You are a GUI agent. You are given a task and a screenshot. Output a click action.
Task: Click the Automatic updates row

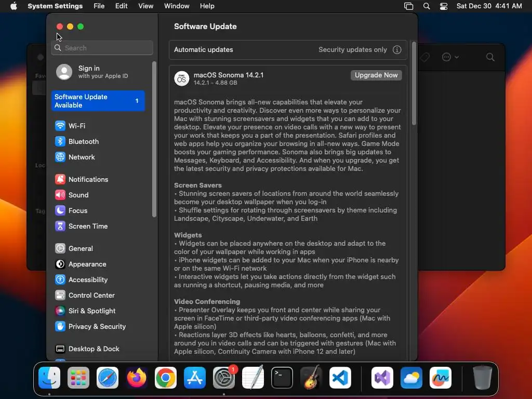click(288, 49)
